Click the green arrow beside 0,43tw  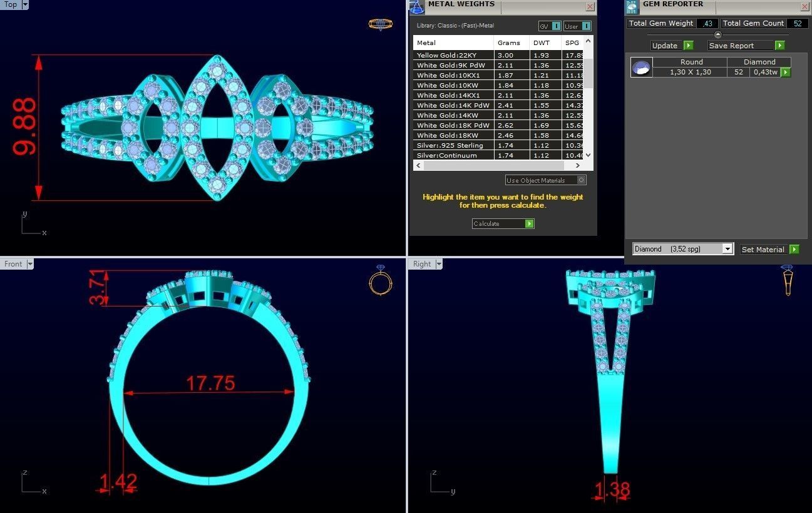785,73
